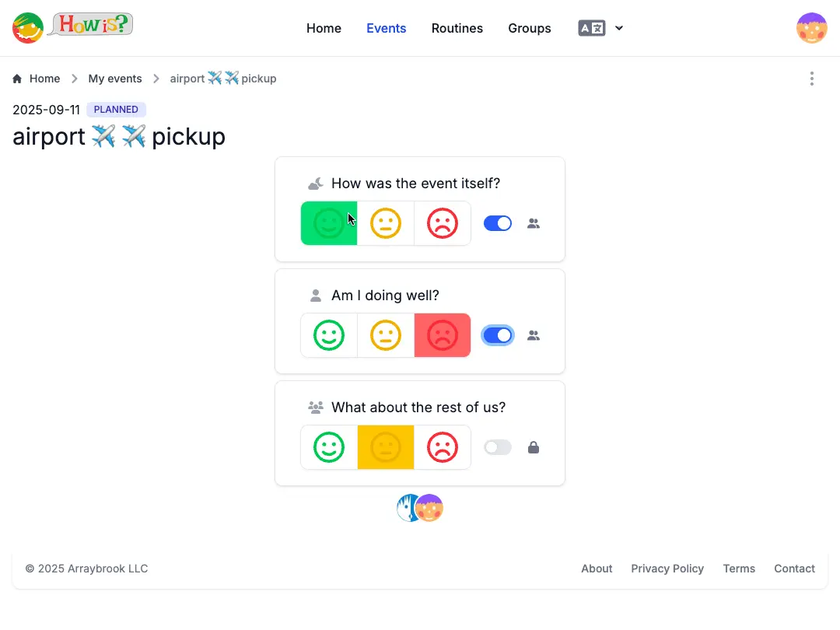Choose sad face for 'What about the rest of us?'
The width and height of the screenshot is (840, 630).
click(x=443, y=447)
